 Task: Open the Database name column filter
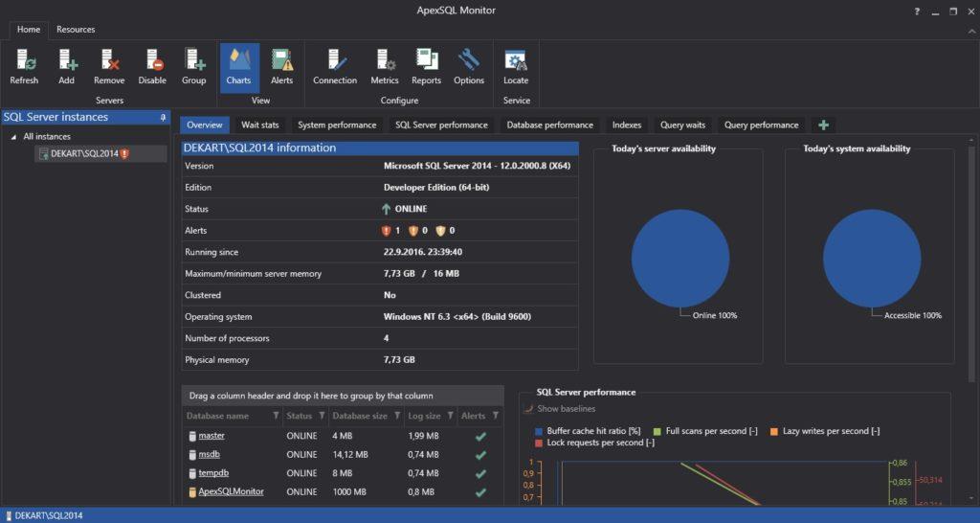276,416
